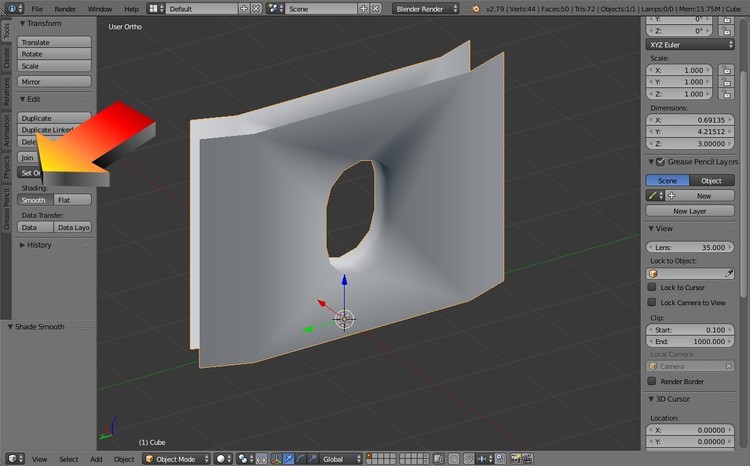Click the New Layer button

click(x=690, y=211)
